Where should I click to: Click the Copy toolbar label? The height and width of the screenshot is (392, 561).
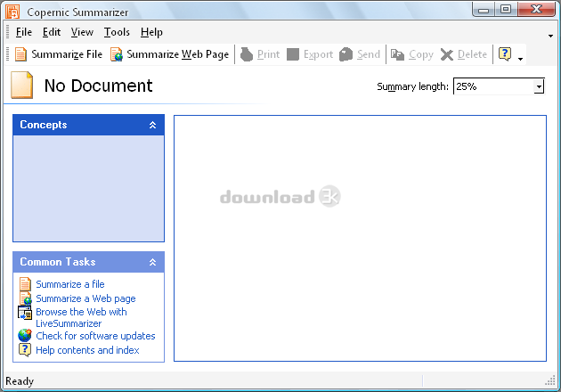(x=421, y=54)
